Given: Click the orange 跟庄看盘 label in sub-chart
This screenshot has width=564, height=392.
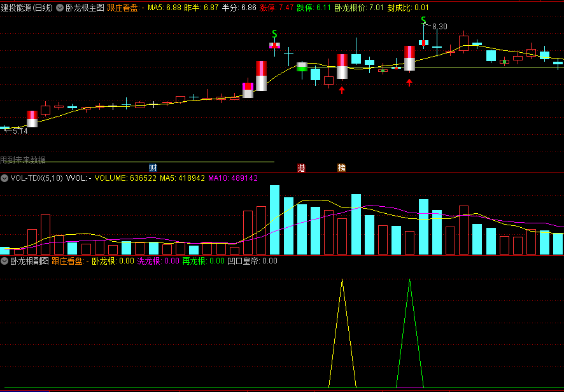Looking at the screenshot, I should (x=70, y=261).
